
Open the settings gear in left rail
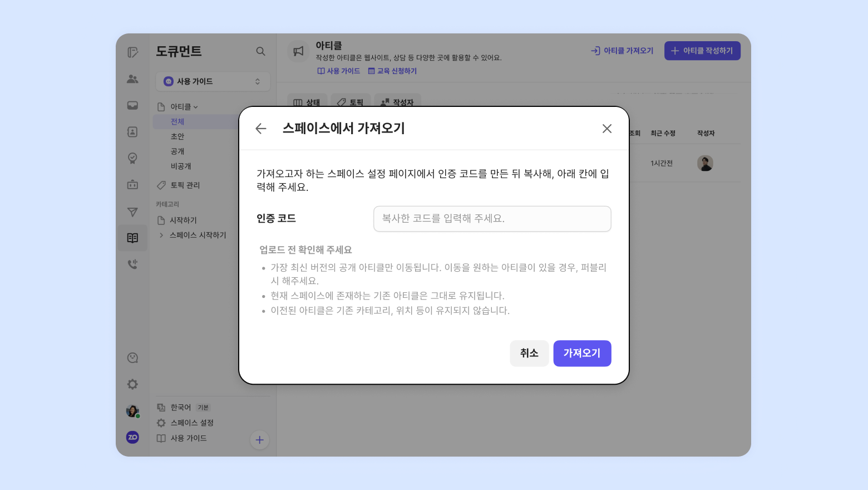[x=132, y=384]
